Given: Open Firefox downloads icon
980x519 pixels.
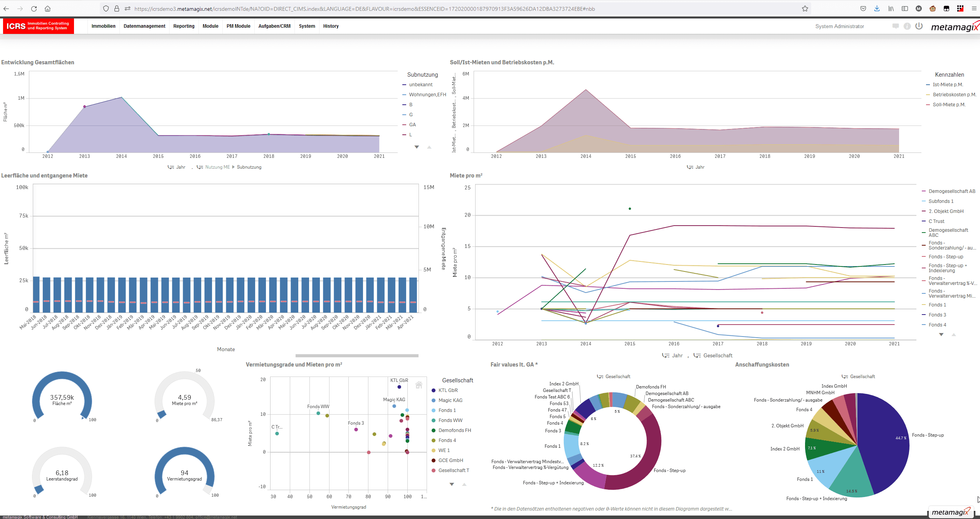Looking at the screenshot, I should (x=877, y=8).
